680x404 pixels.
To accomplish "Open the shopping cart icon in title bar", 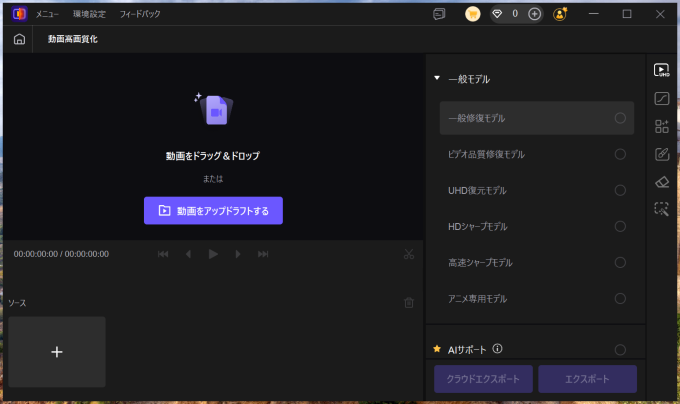I will click(x=473, y=14).
